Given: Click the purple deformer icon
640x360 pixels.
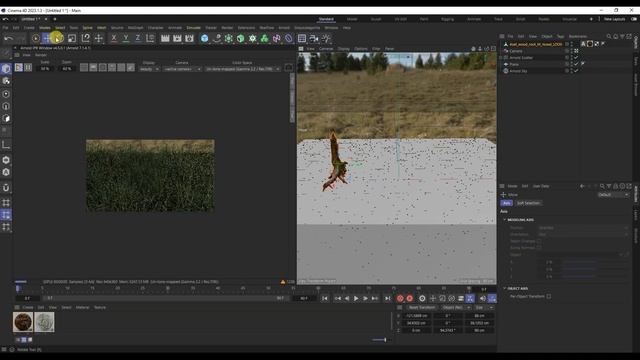Looking at the screenshot, I should (276, 38).
